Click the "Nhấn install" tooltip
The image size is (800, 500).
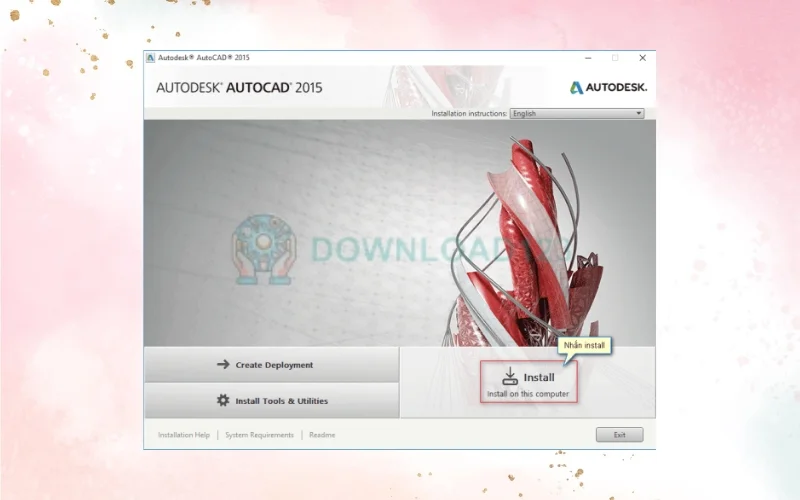point(584,346)
